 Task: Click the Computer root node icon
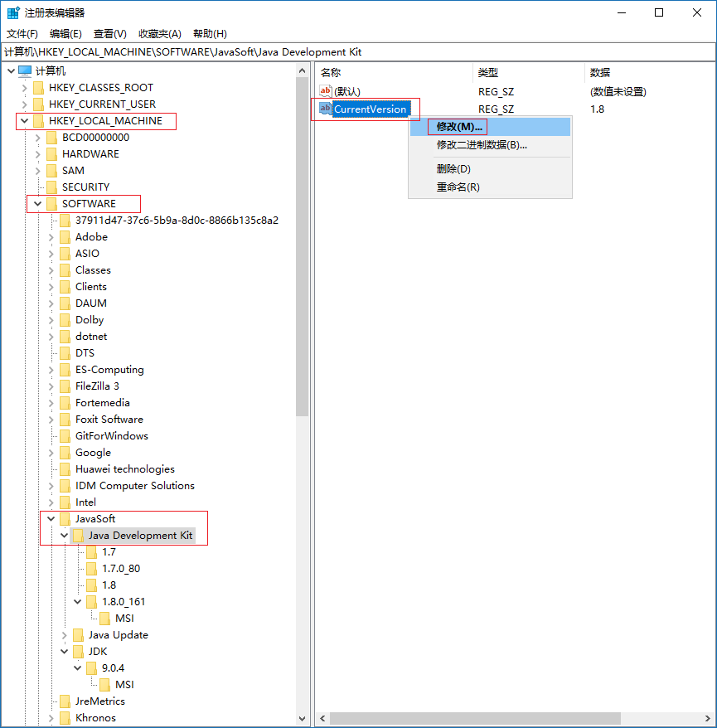pyautogui.click(x=25, y=71)
